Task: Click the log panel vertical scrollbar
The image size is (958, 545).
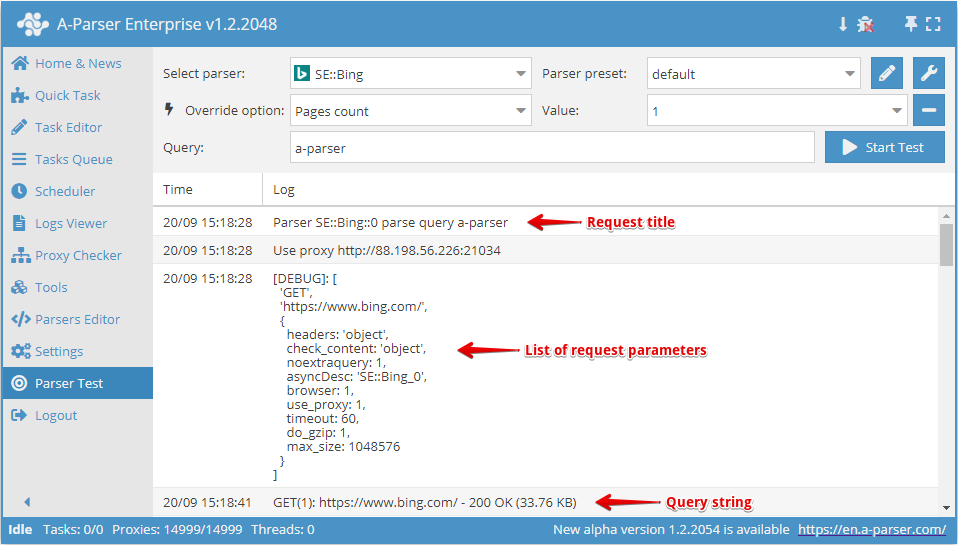Action: (x=946, y=245)
